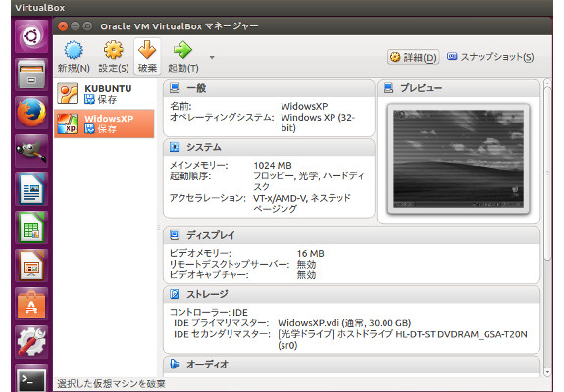The height and width of the screenshot is (392, 564).
Task: Open the オーディオ section header
Action: pos(351,365)
